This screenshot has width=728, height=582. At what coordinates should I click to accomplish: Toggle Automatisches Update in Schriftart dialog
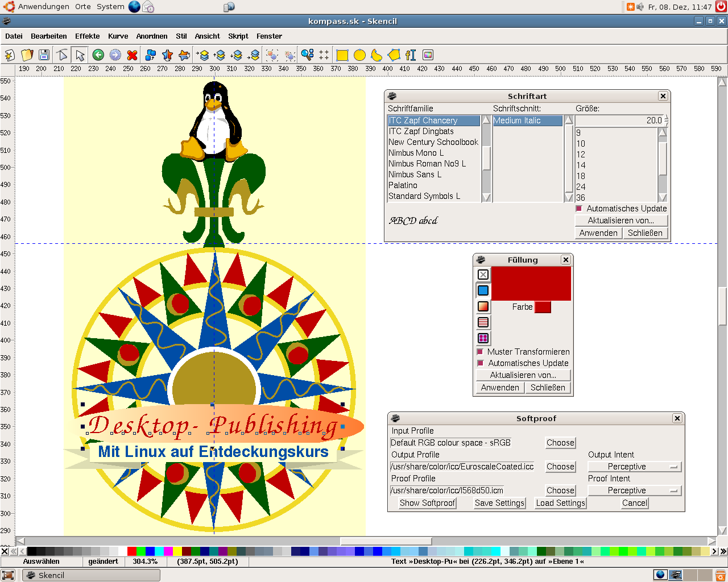(x=579, y=209)
